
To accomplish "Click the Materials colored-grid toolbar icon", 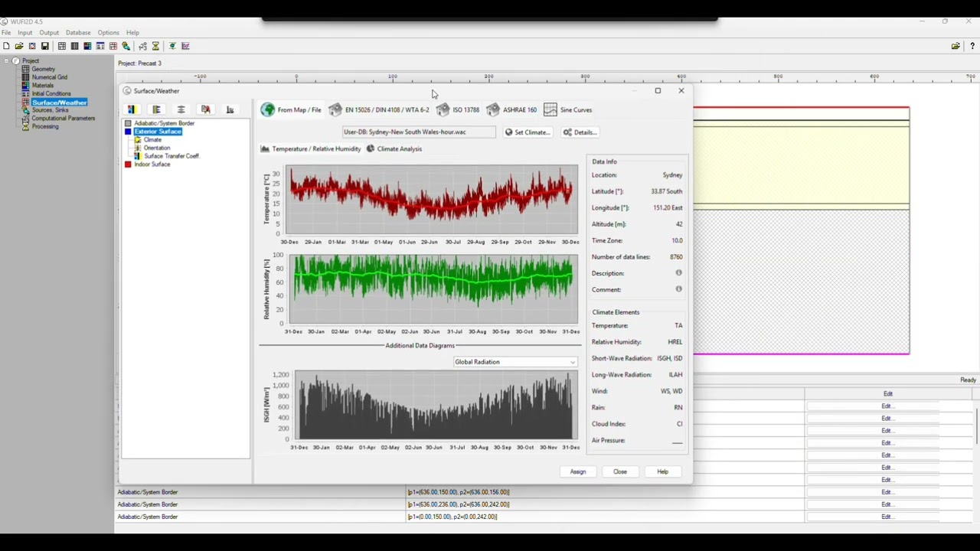I will pyautogui.click(x=87, y=46).
